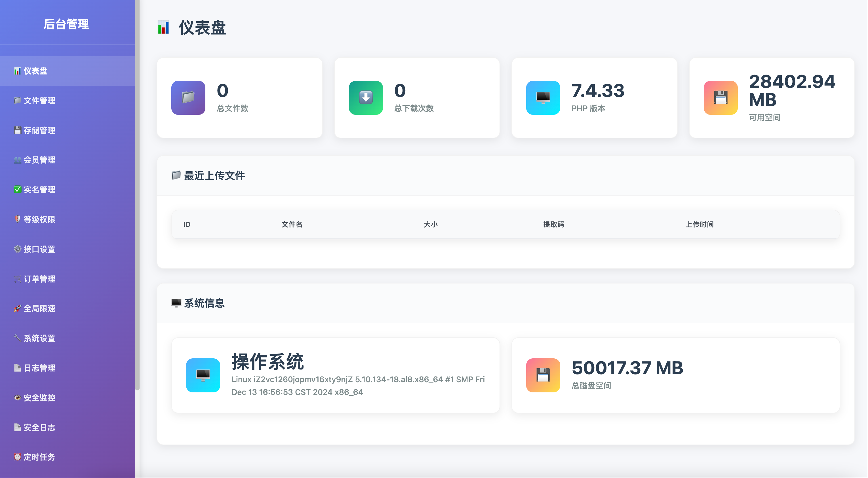Click the floppy disk icon beside 存储管理
868x478 pixels.
click(x=18, y=130)
